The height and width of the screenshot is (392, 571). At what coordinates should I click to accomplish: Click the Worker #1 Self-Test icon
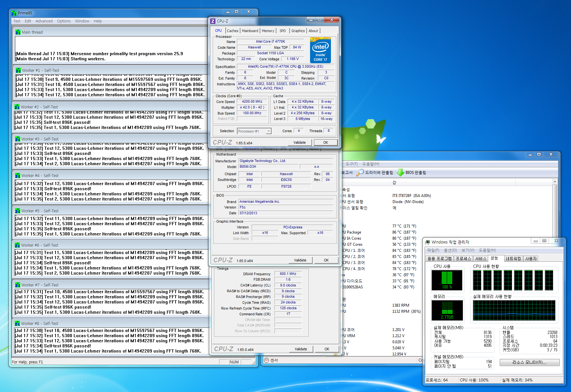18,70
